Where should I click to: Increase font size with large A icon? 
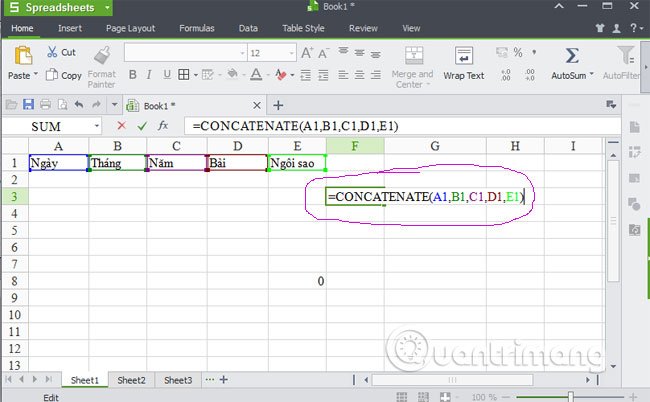[307, 53]
